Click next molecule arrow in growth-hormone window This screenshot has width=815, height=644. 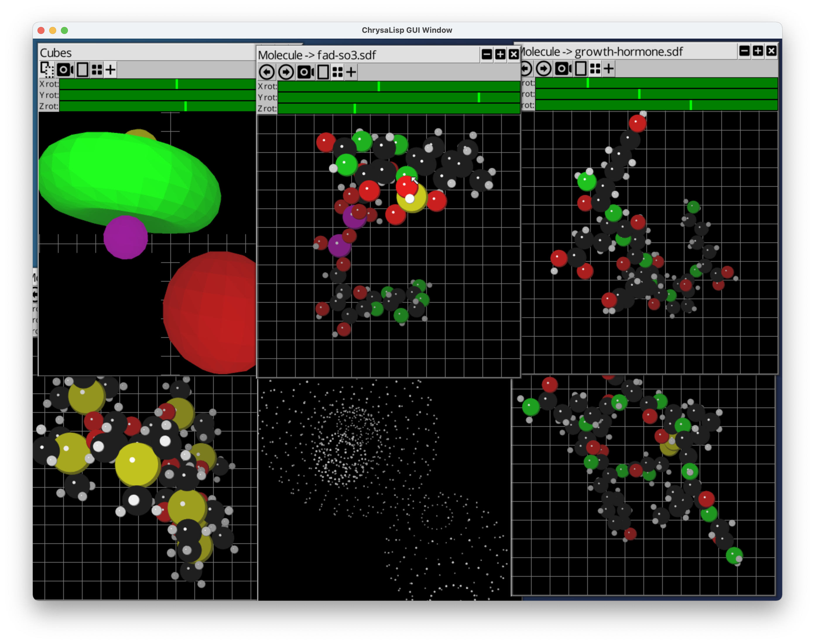[x=543, y=68]
